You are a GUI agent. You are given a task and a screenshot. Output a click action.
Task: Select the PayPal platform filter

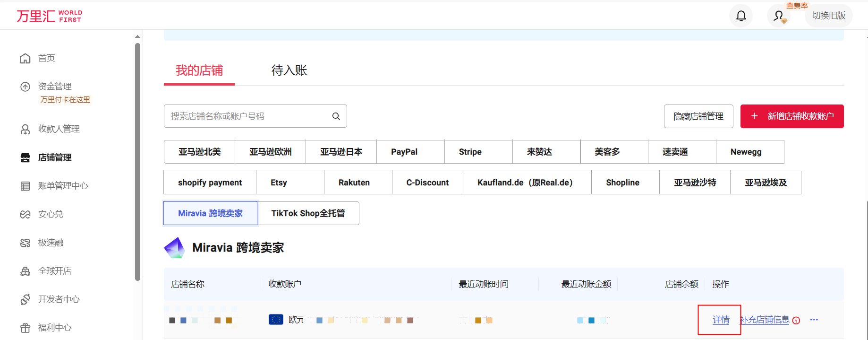404,152
